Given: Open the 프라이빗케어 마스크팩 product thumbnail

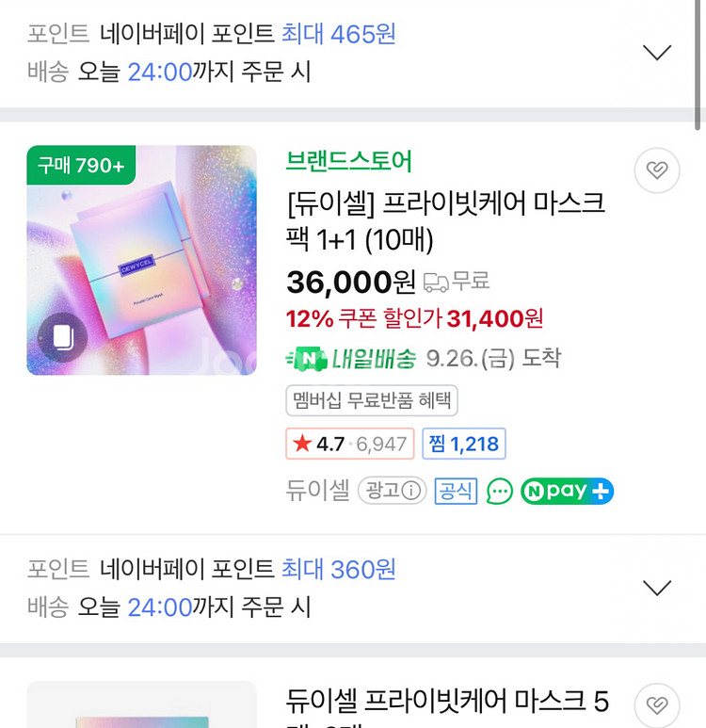Looking at the screenshot, I should coord(141,261).
